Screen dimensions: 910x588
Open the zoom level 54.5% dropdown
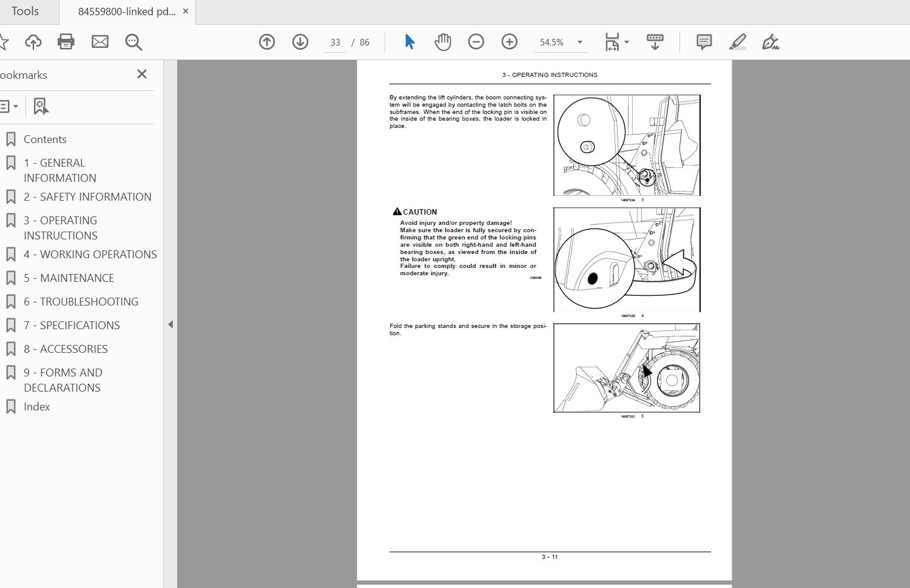(579, 42)
